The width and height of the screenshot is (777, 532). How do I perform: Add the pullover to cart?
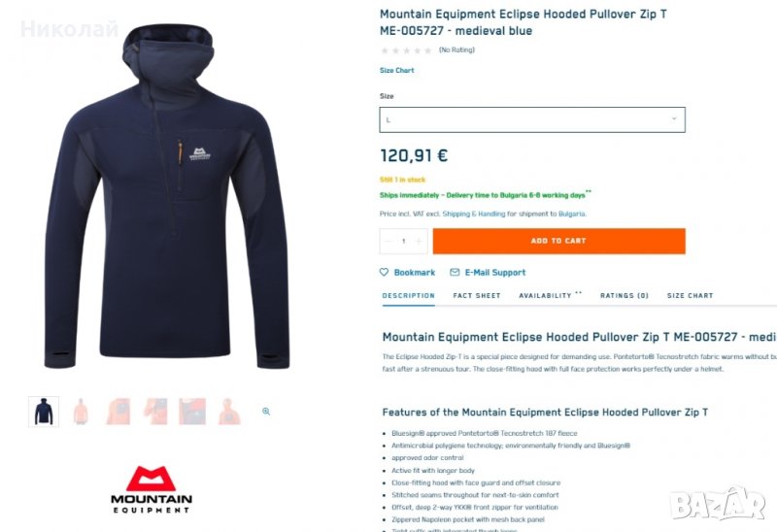click(x=559, y=241)
